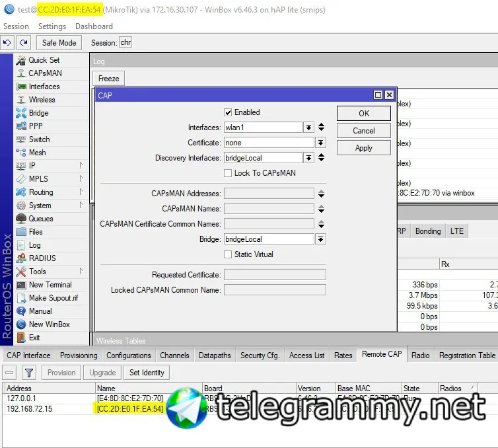Expand the CAPsMAN Addresses field arrows
498x448 pixels.
[x=321, y=194]
